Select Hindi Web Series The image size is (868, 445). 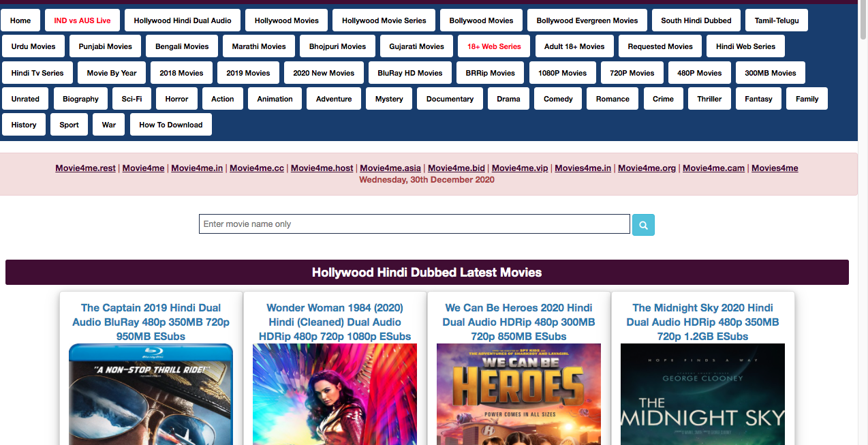pos(745,46)
